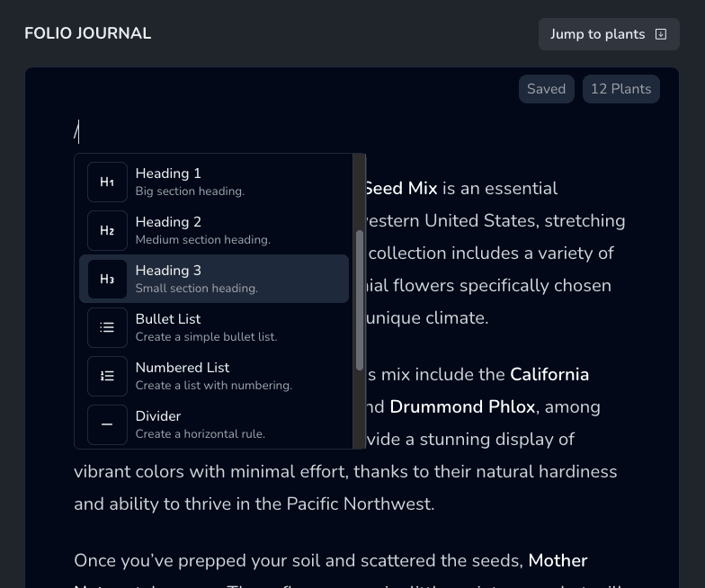Click the words 'Once you've prepped your soil'
The width and height of the screenshot is (705, 588).
click(197, 561)
